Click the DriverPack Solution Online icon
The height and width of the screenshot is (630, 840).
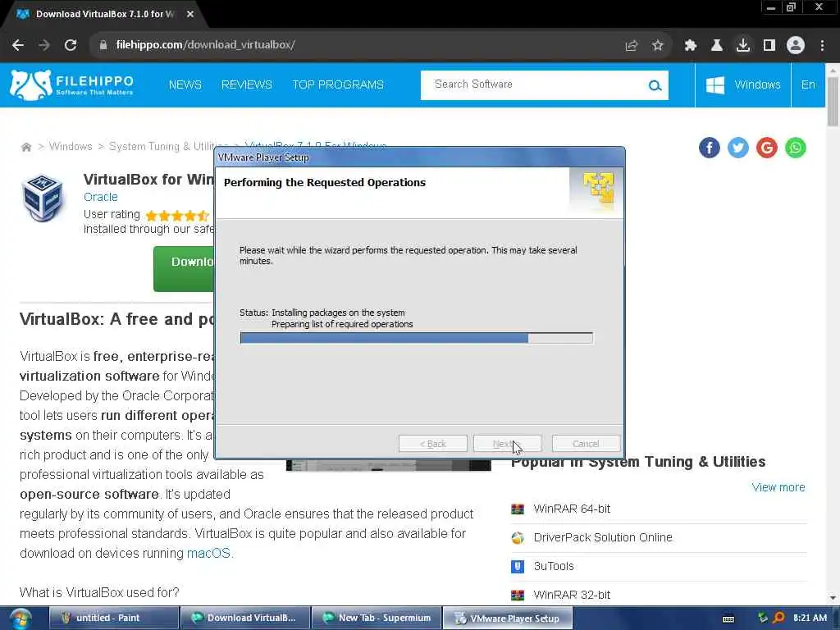pyautogui.click(x=518, y=538)
